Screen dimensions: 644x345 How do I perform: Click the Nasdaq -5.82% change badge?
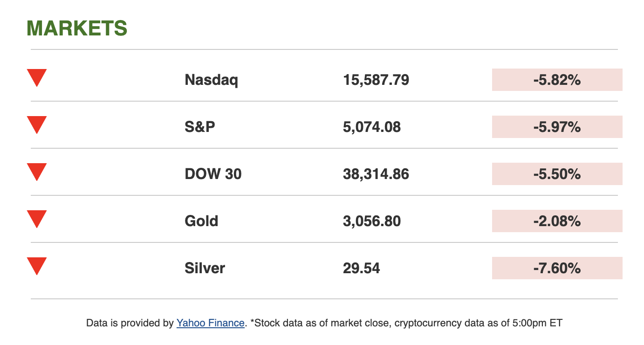557,80
